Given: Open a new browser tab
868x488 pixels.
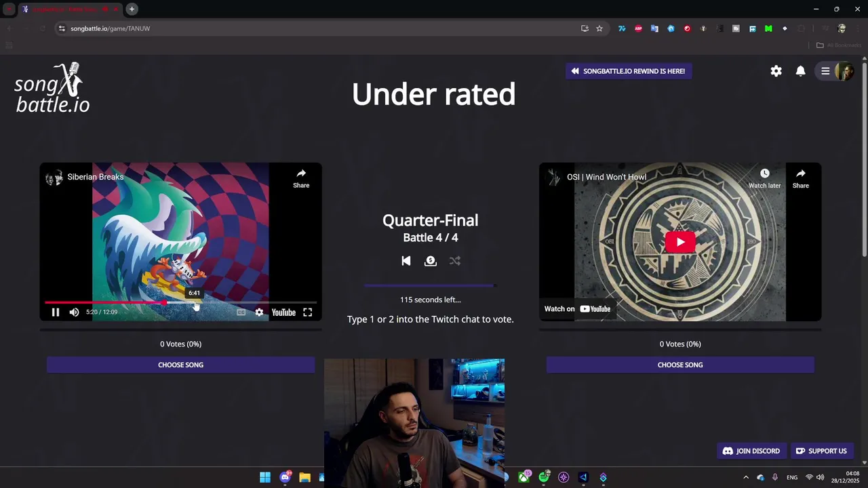Looking at the screenshot, I should click(x=132, y=9).
